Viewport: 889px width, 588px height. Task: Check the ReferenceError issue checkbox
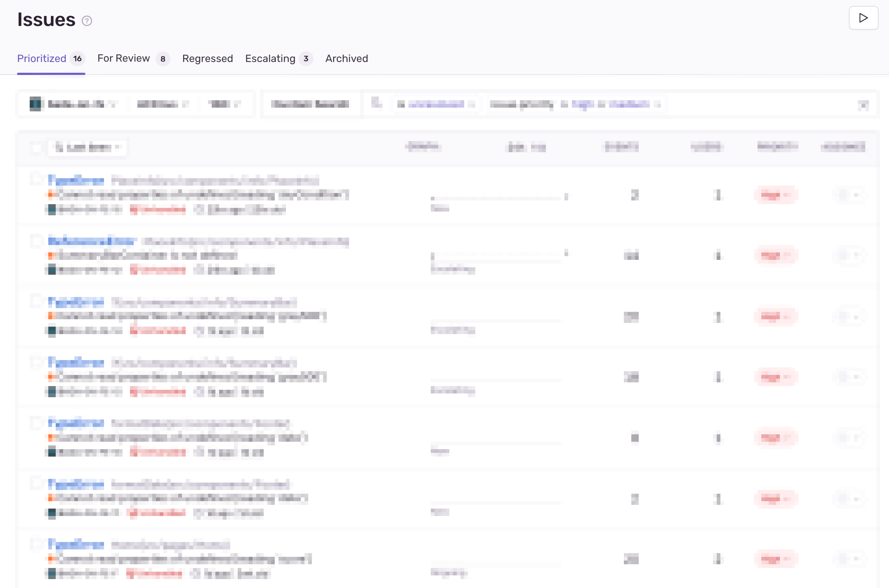point(36,241)
